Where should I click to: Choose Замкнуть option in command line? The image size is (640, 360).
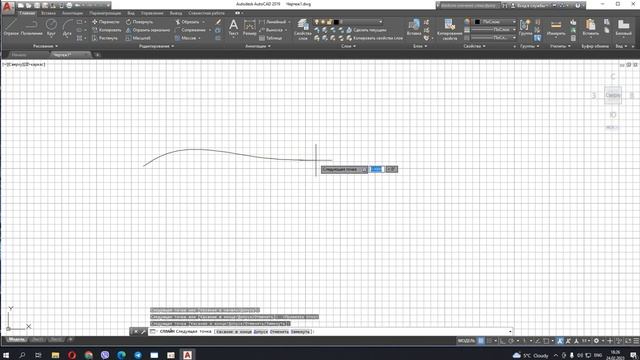[300, 331]
